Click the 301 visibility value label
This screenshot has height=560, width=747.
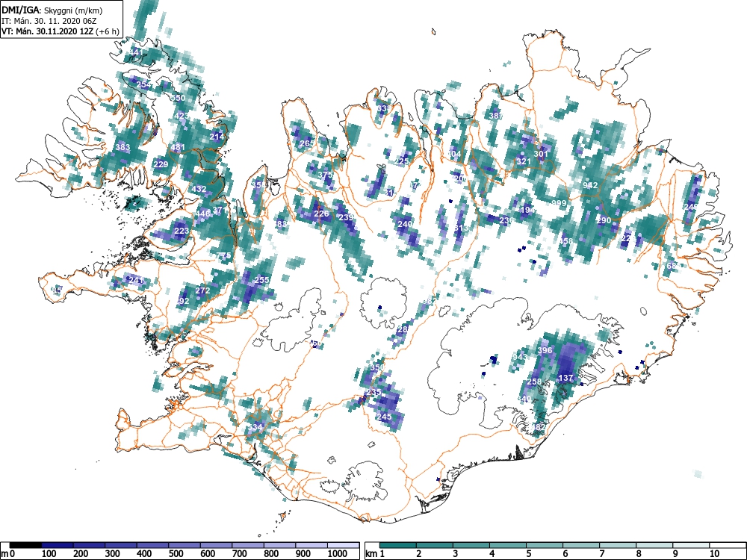(541, 154)
